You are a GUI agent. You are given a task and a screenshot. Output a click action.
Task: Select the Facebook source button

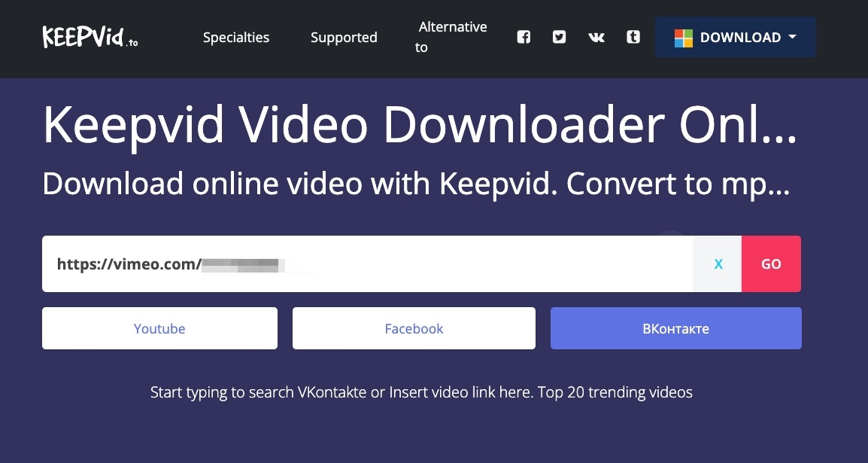pos(414,328)
